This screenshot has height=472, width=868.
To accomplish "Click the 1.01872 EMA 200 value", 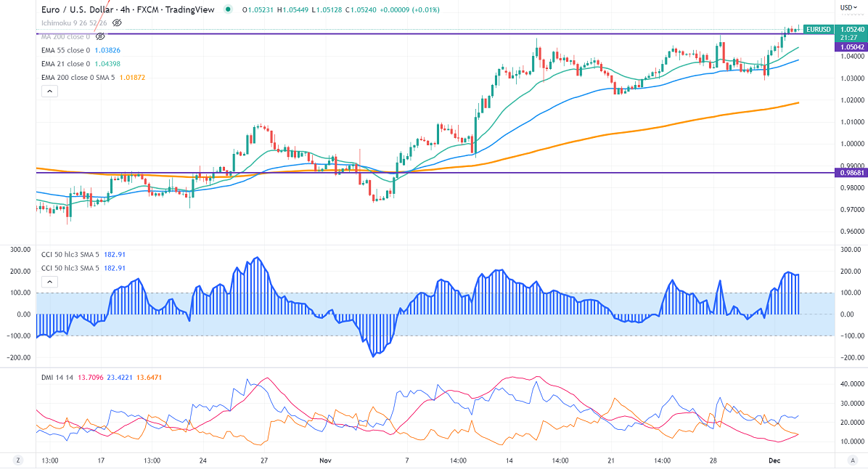I will (x=132, y=78).
